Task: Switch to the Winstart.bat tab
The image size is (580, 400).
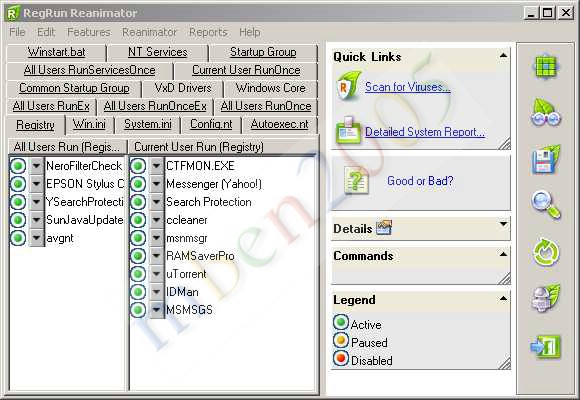Action: [x=57, y=52]
